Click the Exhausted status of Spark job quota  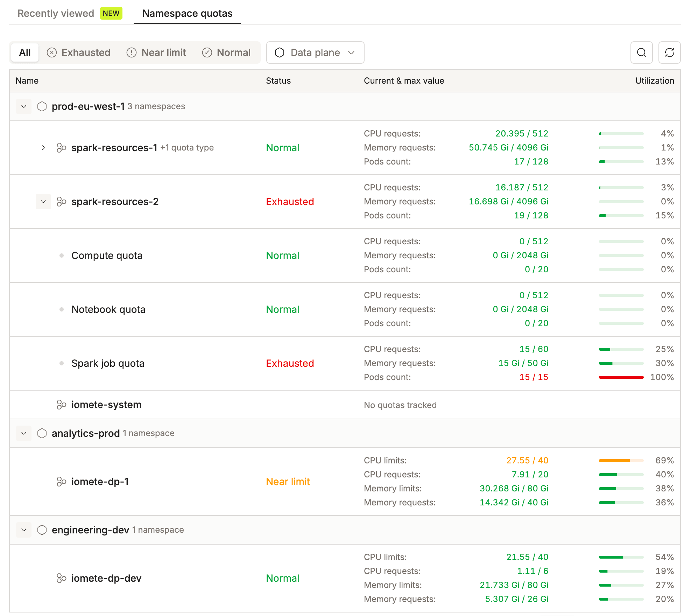click(290, 363)
